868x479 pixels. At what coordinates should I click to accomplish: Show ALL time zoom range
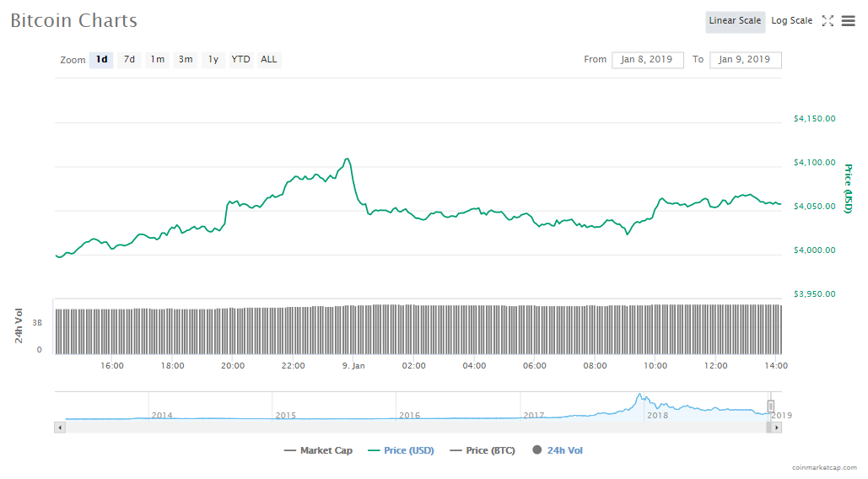[x=268, y=60]
